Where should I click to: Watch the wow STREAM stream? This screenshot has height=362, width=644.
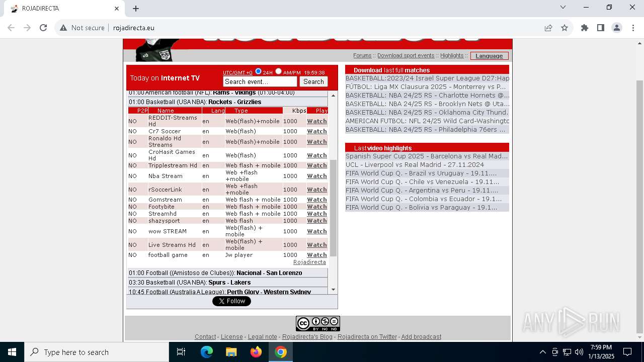click(x=317, y=231)
